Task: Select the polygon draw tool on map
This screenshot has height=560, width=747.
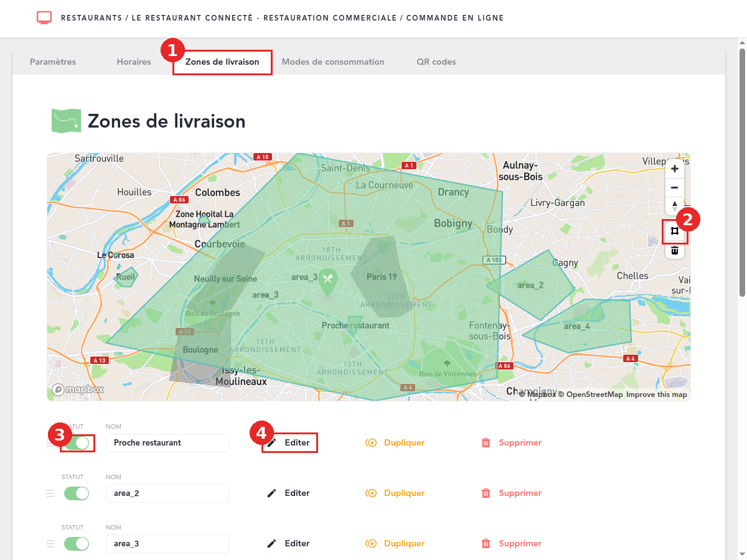Action: [675, 231]
